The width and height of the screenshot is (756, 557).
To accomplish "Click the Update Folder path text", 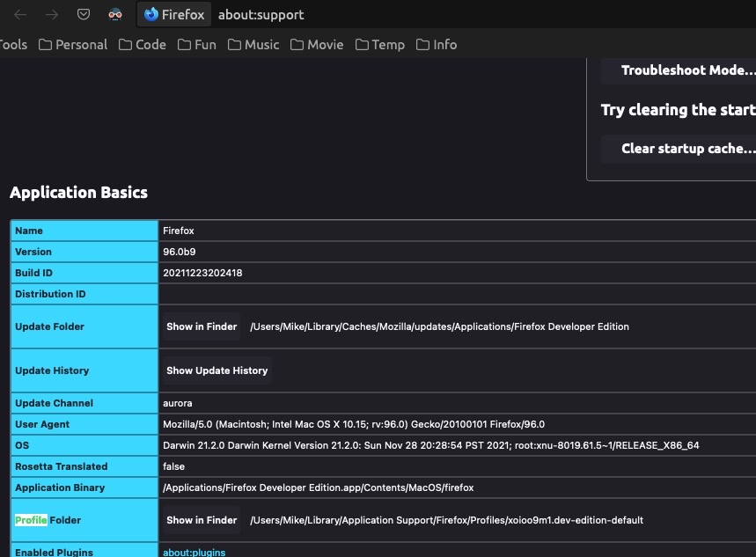I will click(x=439, y=327).
